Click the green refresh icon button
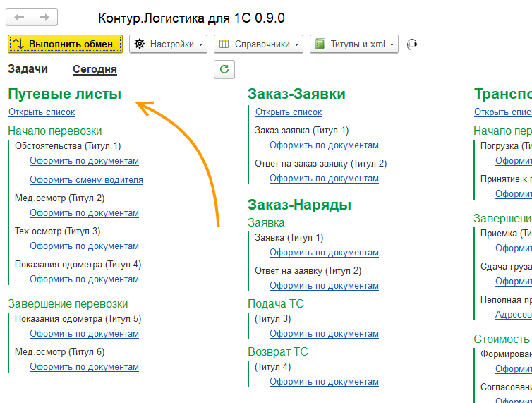 [x=224, y=69]
